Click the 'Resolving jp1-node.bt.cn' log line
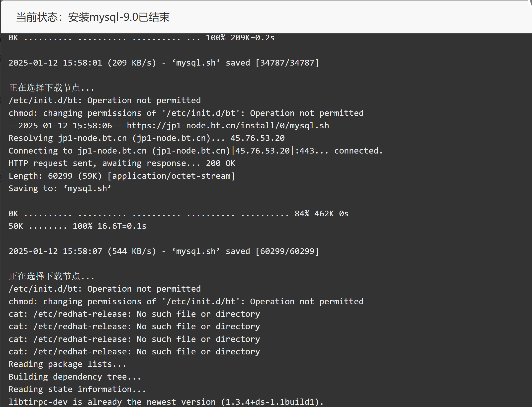This screenshot has width=532, height=407. (147, 138)
